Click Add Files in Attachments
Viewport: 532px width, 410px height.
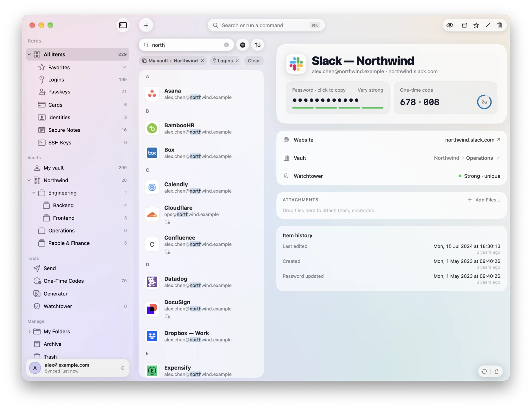pos(484,200)
